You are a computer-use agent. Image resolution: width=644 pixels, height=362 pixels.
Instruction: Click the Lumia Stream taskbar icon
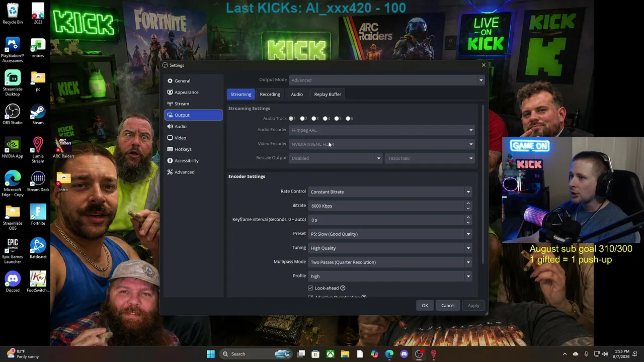point(434,354)
